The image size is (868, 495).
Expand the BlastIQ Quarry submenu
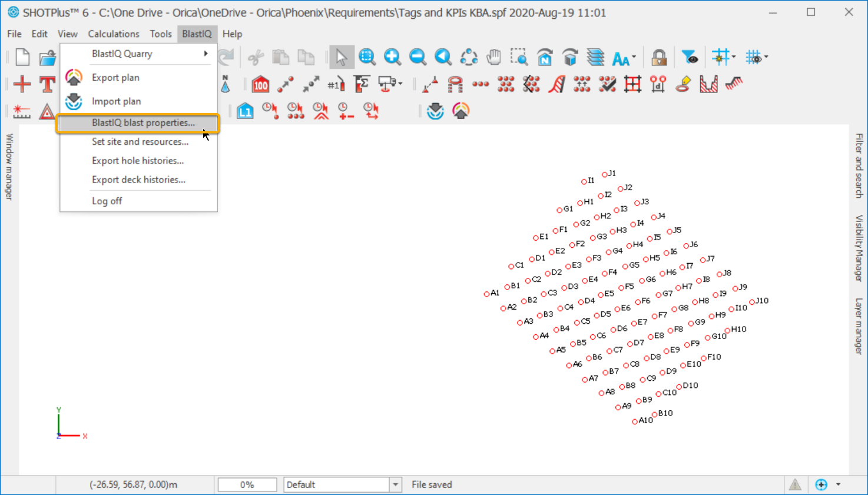point(139,54)
